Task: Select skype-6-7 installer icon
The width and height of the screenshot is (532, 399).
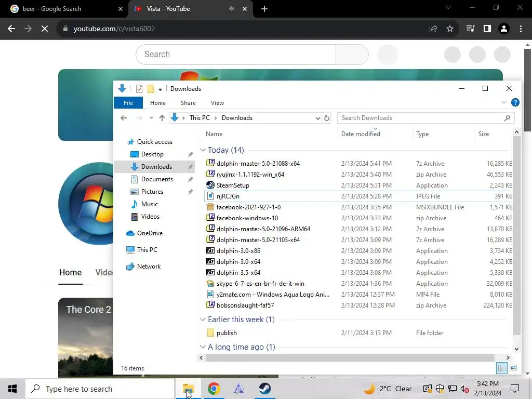Action: pyautogui.click(x=210, y=283)
